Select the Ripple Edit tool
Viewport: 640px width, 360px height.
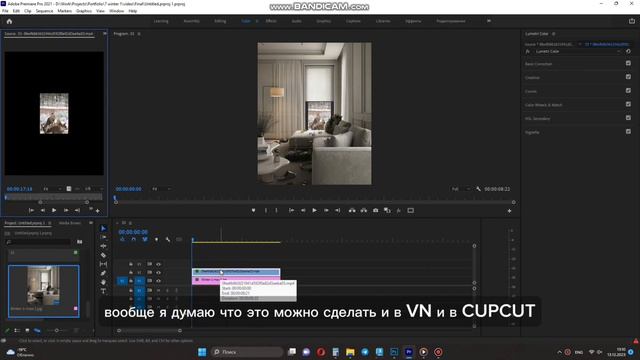coord(103,247)
